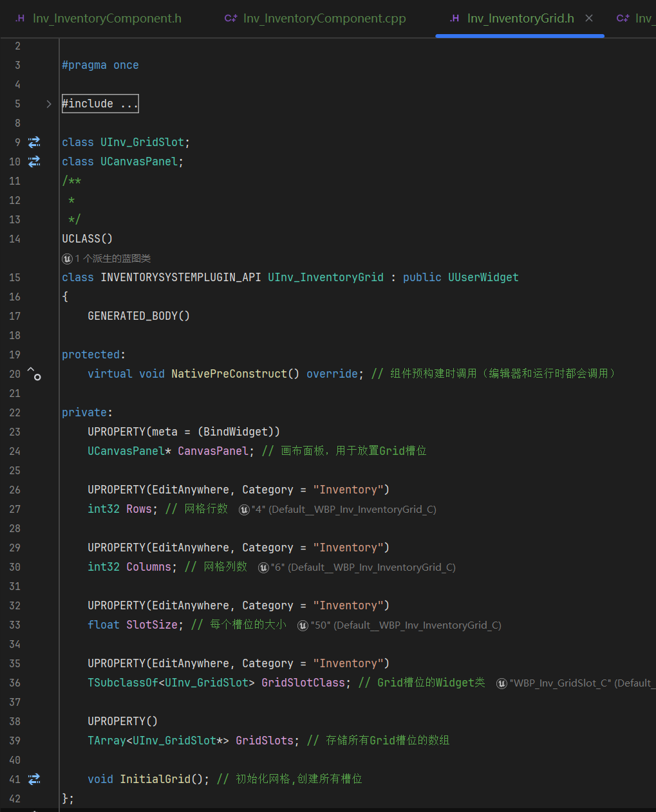Click the Unreal icon next to Rows value
Screen dimensions: 656x812
coord(244,510)
